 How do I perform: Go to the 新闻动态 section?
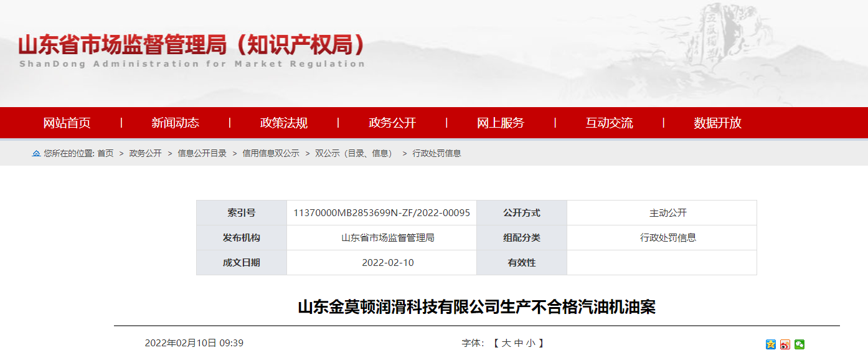(x=175, y=123)
